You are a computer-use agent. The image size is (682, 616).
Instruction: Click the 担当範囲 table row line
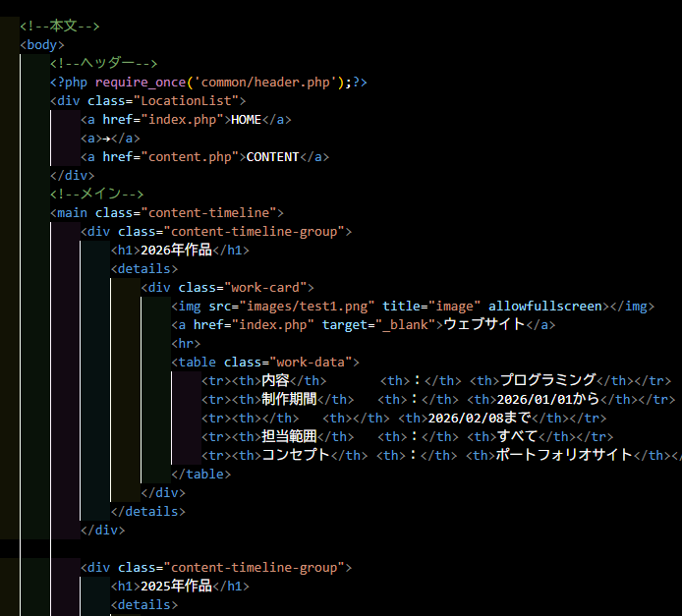pyautogui.click(x=408, y=437)
